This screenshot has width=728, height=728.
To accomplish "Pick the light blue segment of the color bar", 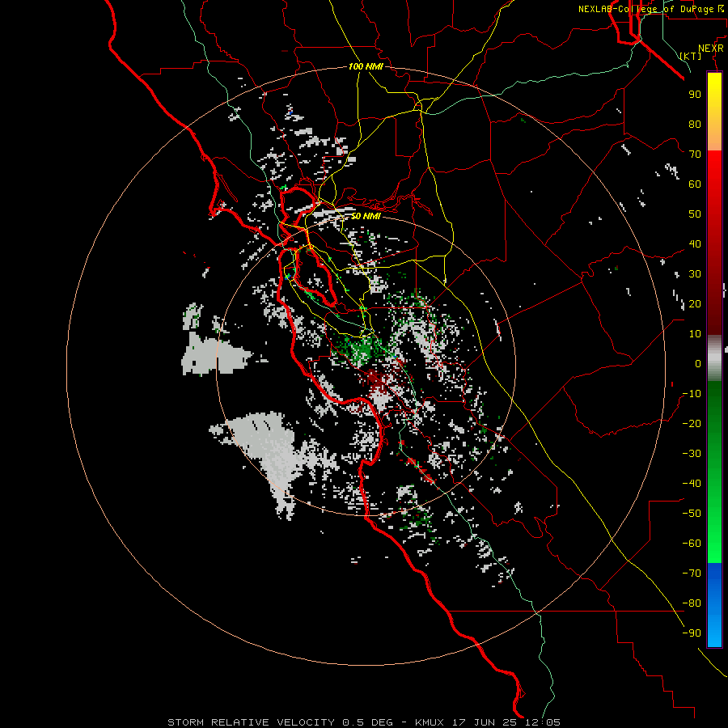I will (714, 632).
